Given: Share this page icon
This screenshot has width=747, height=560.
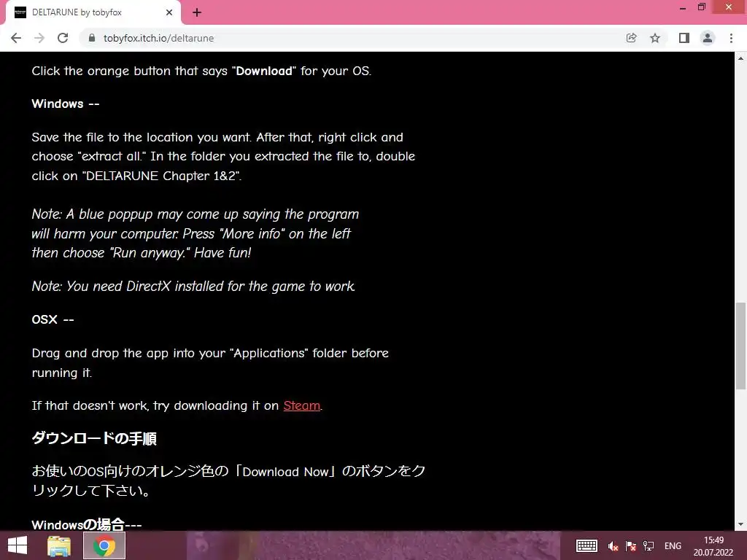Looking at the screenshot, I should pyautogui.click(x=631, y=38).
